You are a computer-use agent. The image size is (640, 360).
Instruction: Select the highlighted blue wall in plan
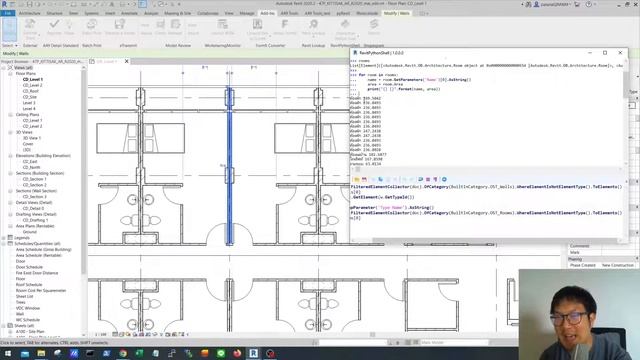(x=229, y=165)
